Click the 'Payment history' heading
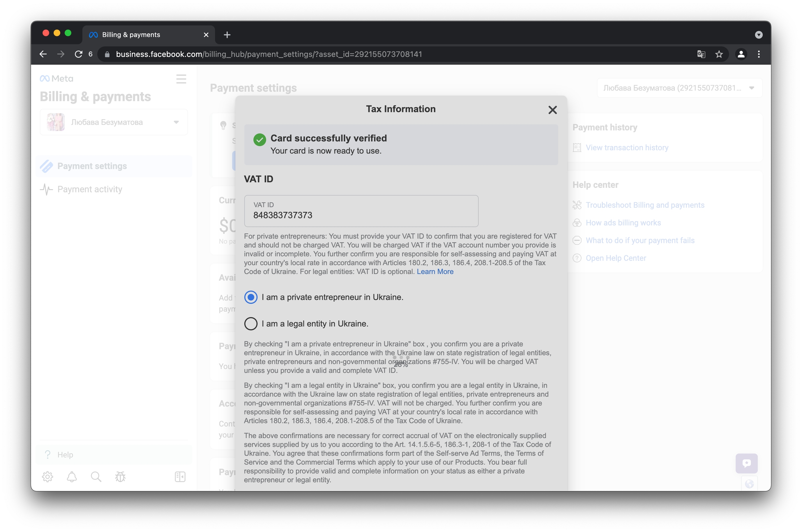The width and height of the screenshot is (802, 532). [605, 127]
